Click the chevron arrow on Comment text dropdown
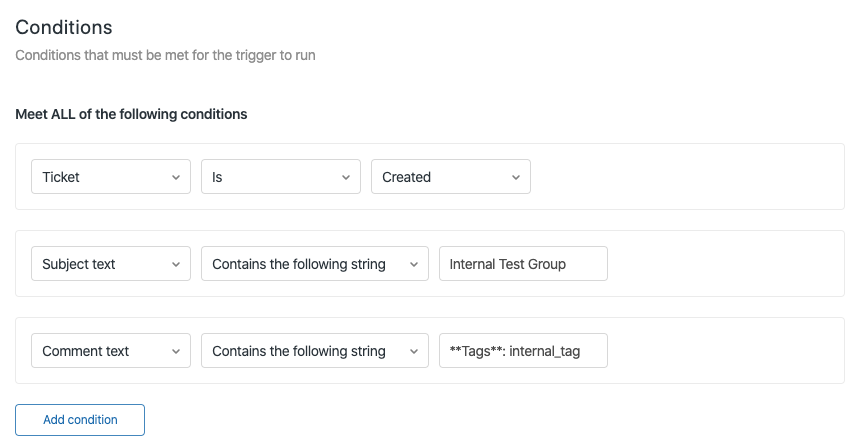 point(176,351)
